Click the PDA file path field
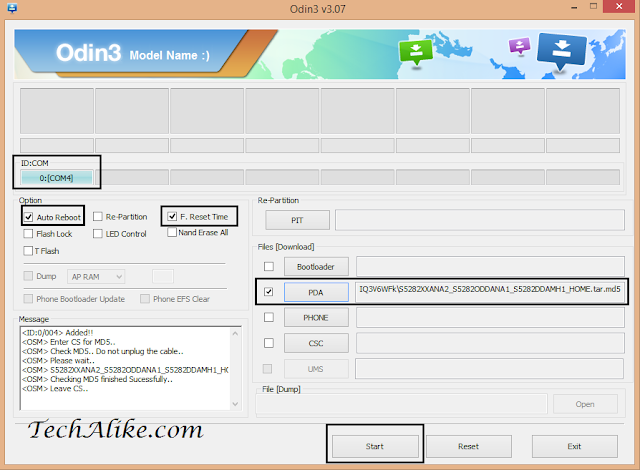This screenshot has width=640, height=470. tap(490, 292)
